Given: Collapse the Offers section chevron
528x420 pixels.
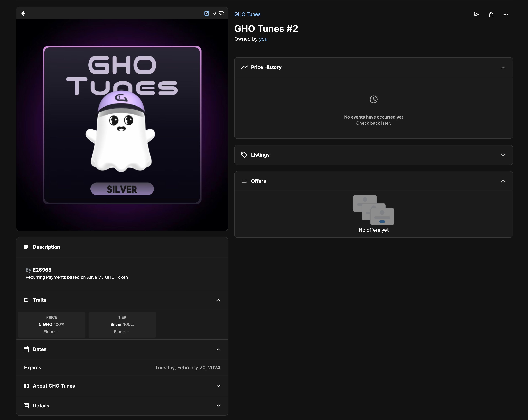Looking at the screenshot, I should point(503,181).
